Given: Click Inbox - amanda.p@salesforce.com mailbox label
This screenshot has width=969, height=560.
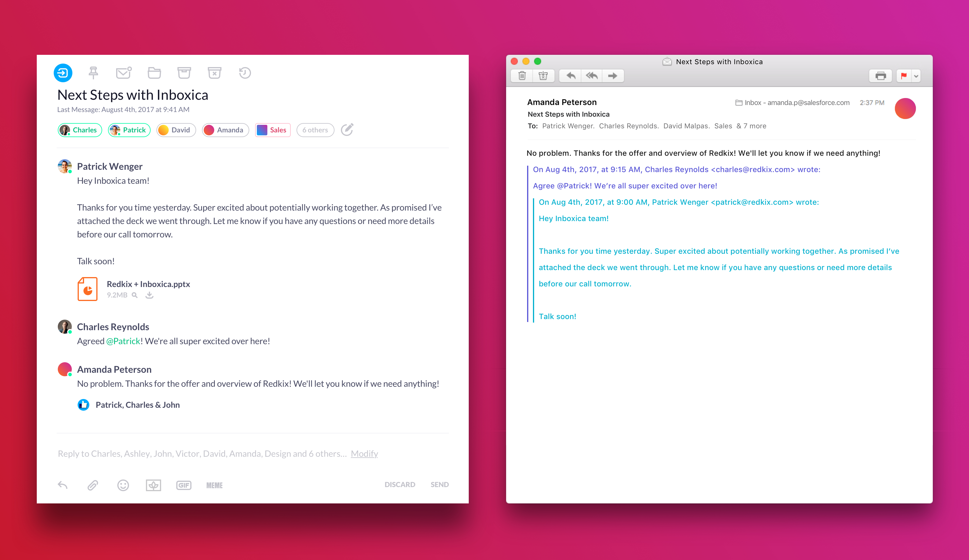Looking at the screenshot, I should tap(792, 103).
